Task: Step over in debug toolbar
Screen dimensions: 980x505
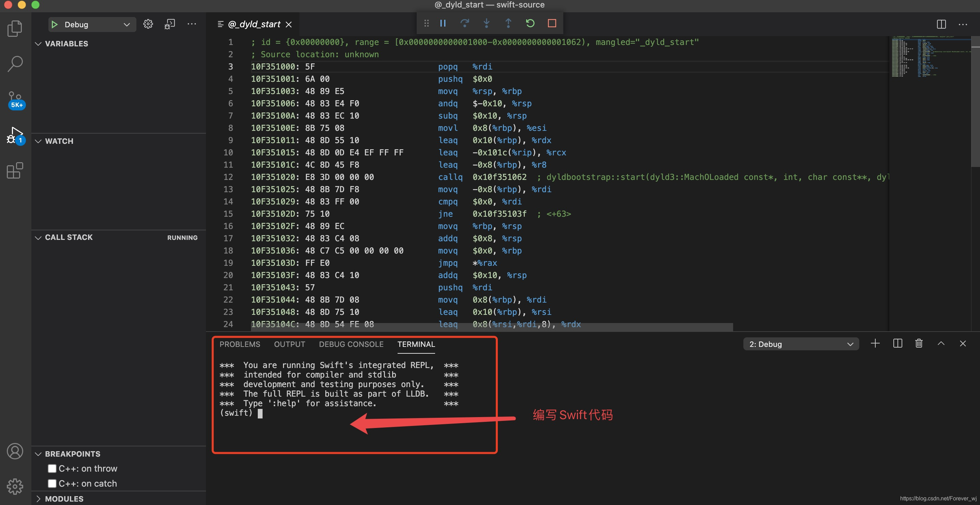Action: click(x=464, y=23)
